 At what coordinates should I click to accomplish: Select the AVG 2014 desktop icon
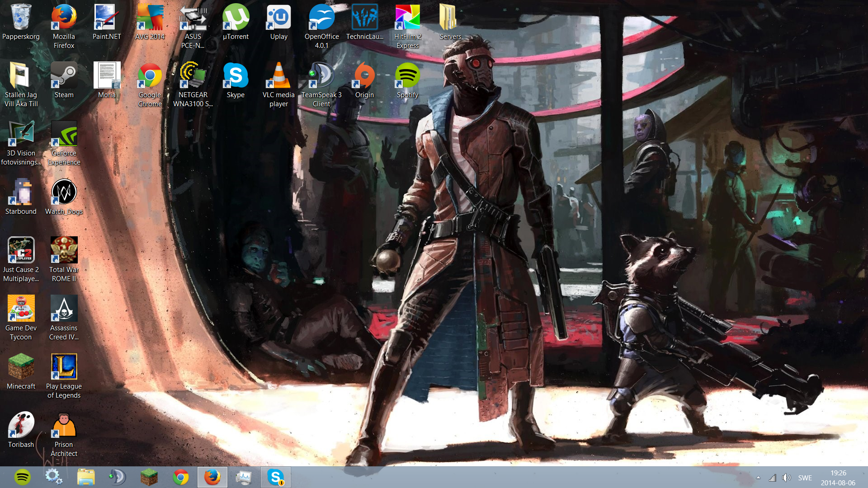[x=150, y=22]
